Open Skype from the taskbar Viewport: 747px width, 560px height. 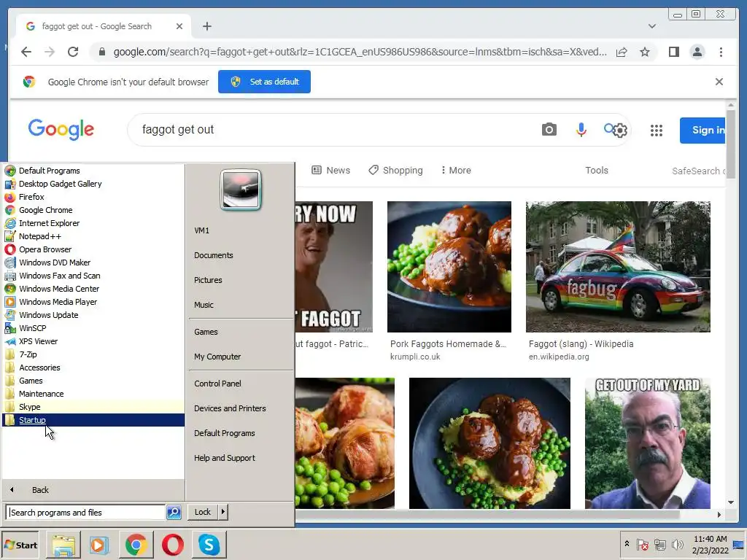[209, 545]
